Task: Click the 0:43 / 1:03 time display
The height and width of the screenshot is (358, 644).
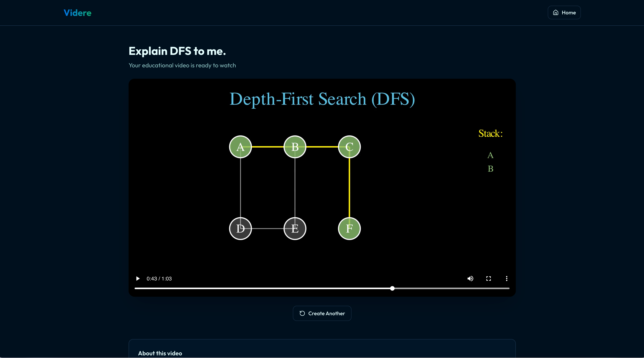Action: click(159, 279)
